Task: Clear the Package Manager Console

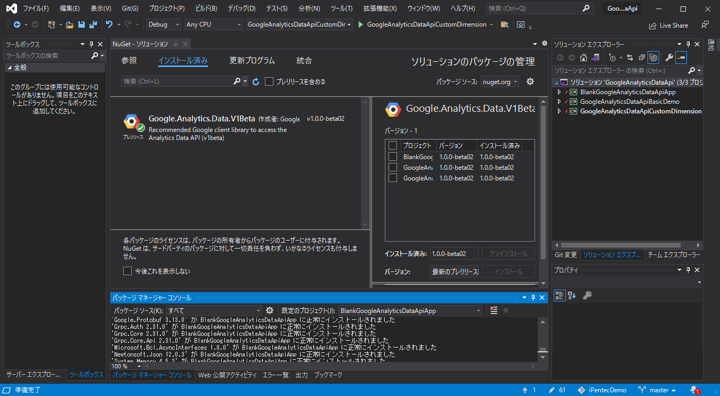Action: [494, 311]
